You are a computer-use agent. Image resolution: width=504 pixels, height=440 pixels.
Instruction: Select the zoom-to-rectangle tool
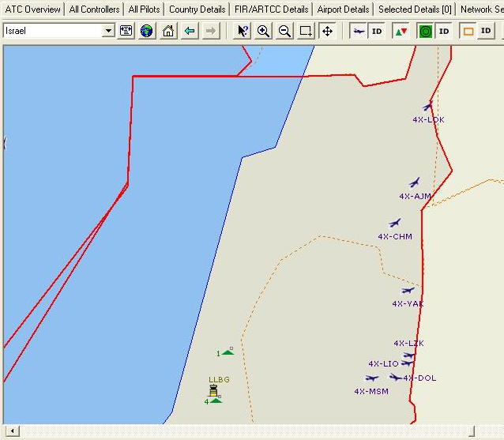pyautogui.click(x=306, y=31)
